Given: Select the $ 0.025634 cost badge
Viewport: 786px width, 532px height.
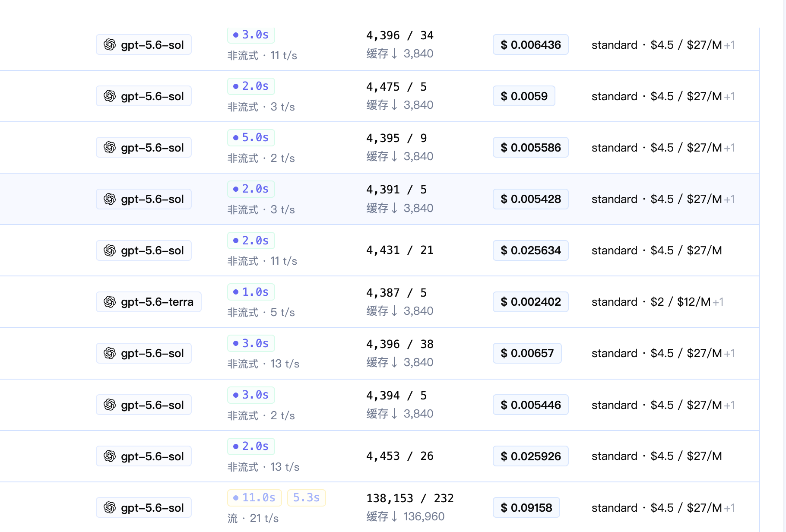Looking at the screenshot, I should click(530, 250).
